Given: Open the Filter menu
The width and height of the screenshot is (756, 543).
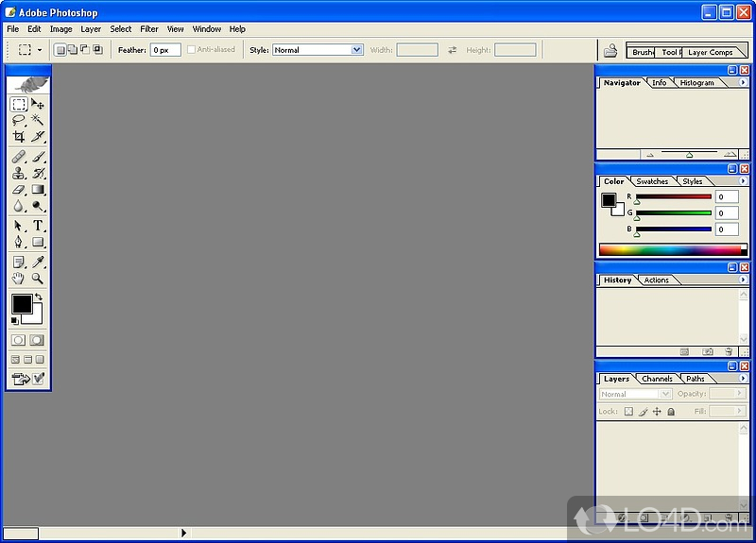Looking at the screenshot, I should tap(149, 29).
